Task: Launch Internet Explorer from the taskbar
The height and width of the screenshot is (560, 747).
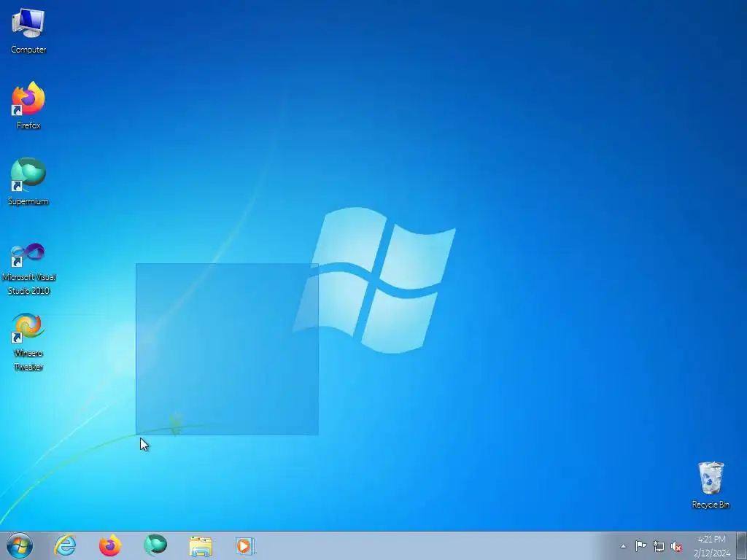Action: [x=65, y=545]
